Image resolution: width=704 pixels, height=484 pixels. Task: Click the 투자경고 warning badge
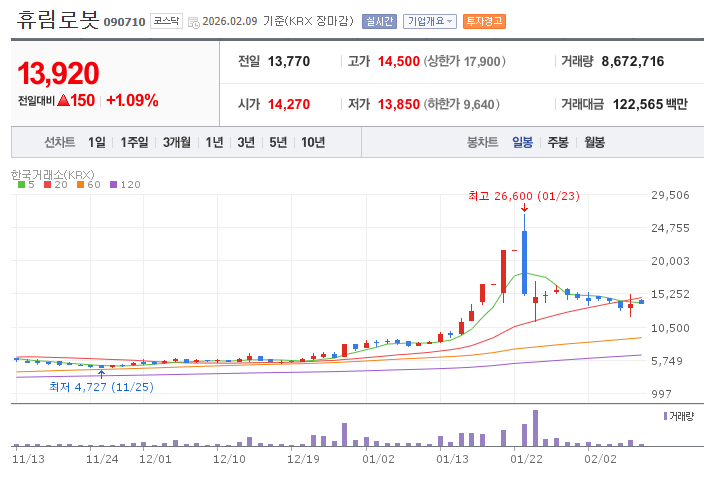484,21
